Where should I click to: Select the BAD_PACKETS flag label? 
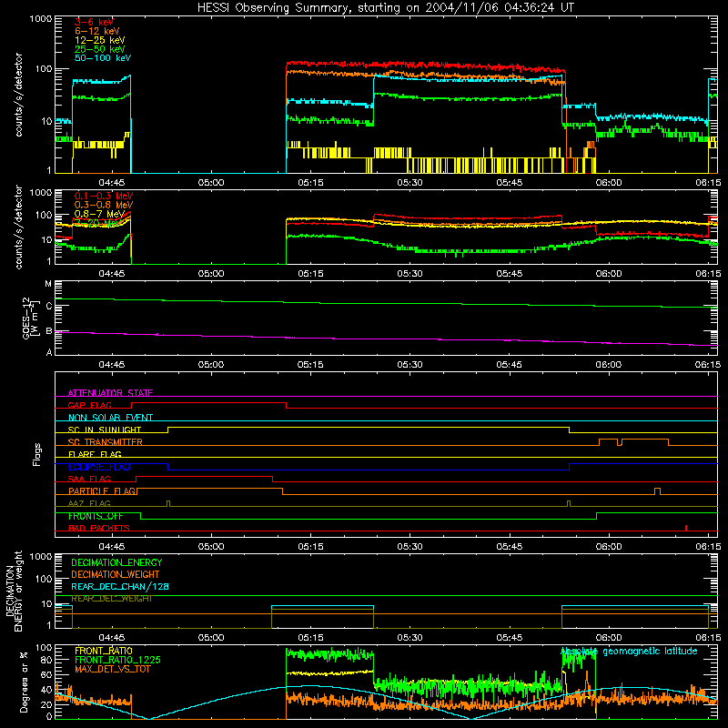pyautogui.click(x=99, y=528)
